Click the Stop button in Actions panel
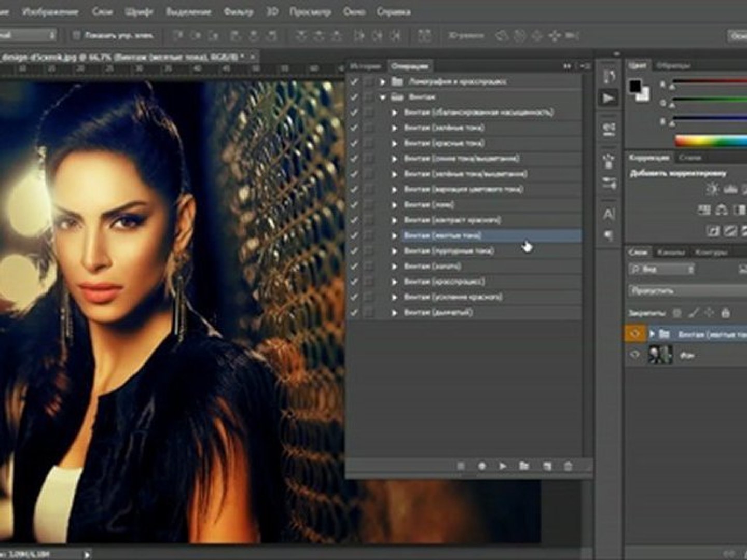Screen dimensions: 747x560 (x=460, y=466)
